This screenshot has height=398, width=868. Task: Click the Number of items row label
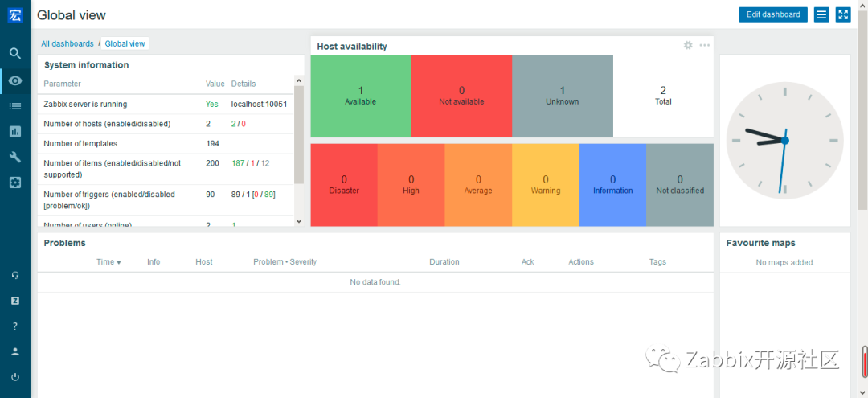(113, 169)
